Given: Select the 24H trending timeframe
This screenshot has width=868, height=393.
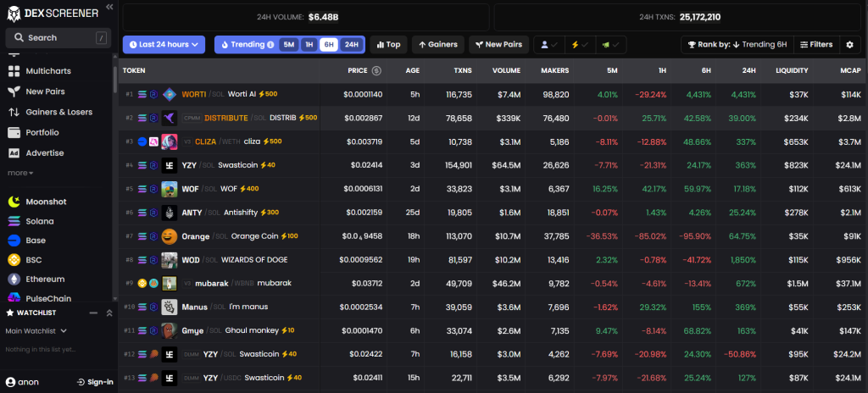Looking at the screenshot, I should click(x=351, y=45).
